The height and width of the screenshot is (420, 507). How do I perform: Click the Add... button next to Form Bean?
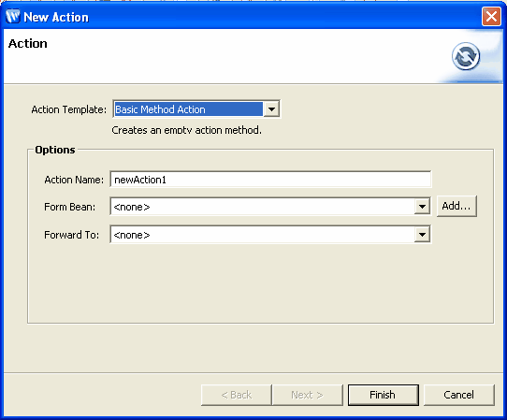point(456,206)
